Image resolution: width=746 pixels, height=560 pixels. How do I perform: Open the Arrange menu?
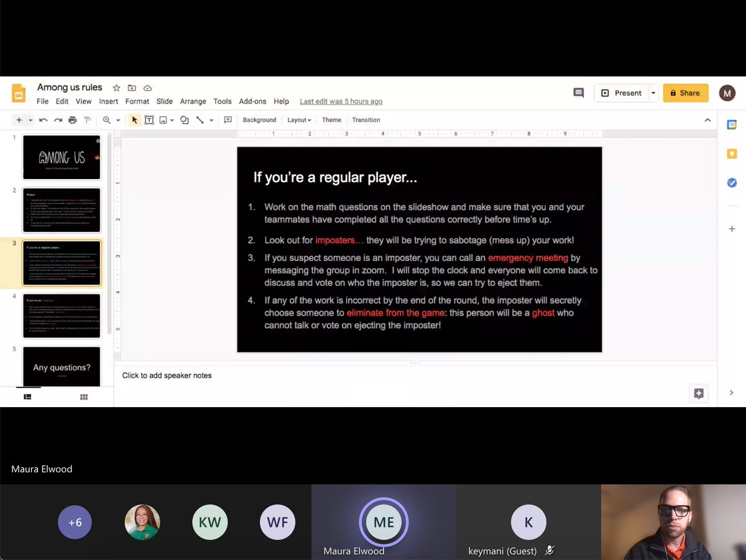point(193,101)
